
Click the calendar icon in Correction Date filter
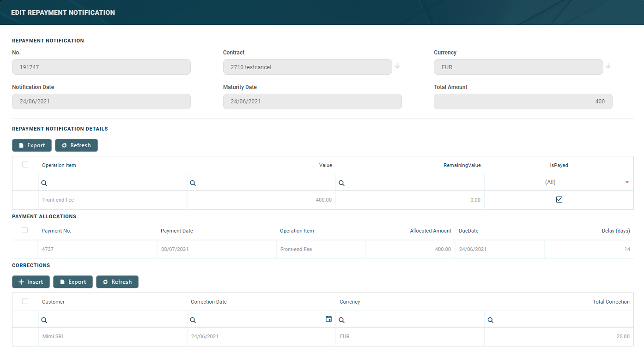[x=328, y=319]
